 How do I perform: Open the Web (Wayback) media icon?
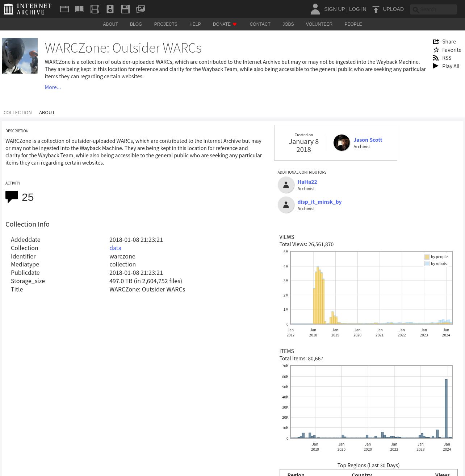64,9
